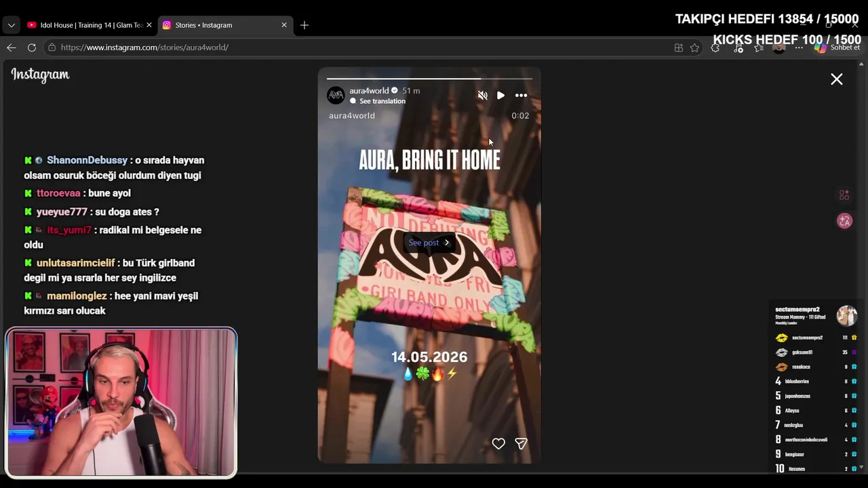868x488 pixels.
Task: Select the Stories • Instagram tab
Action: (x=224, y=25)
